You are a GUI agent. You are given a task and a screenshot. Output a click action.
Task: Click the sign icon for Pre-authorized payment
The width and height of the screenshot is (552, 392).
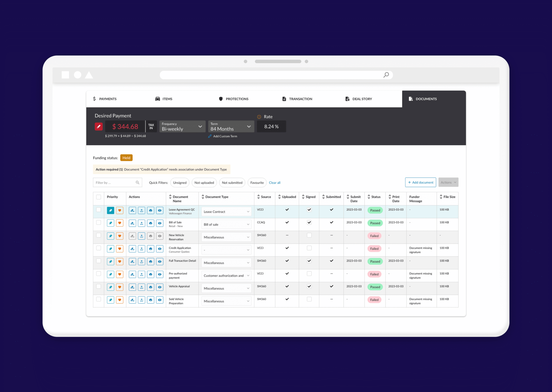132,274
